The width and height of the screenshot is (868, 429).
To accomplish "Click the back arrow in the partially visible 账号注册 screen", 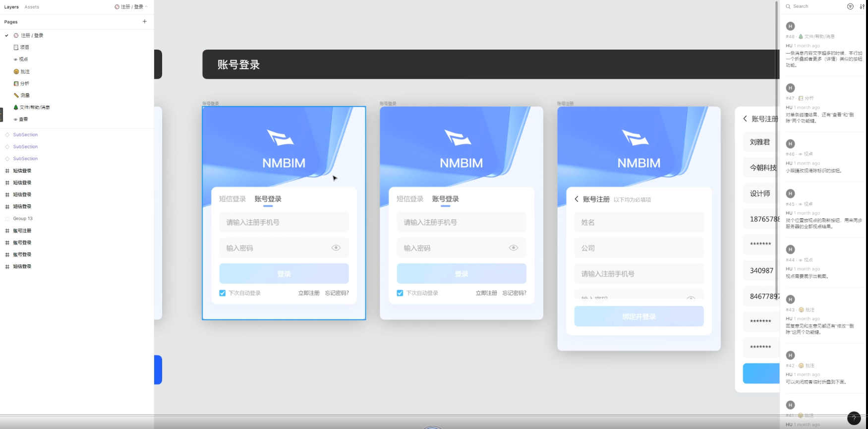I will coord(745,119).
